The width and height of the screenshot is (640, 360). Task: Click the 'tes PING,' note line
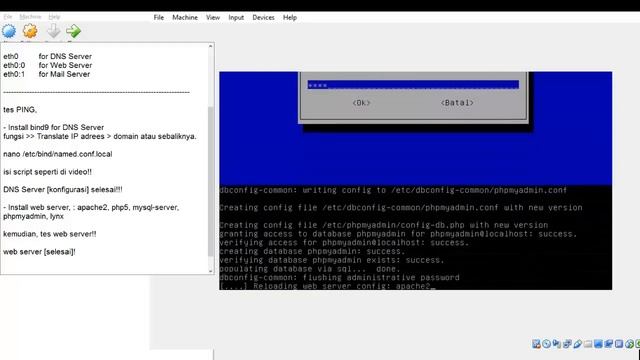tap(20, 110)
